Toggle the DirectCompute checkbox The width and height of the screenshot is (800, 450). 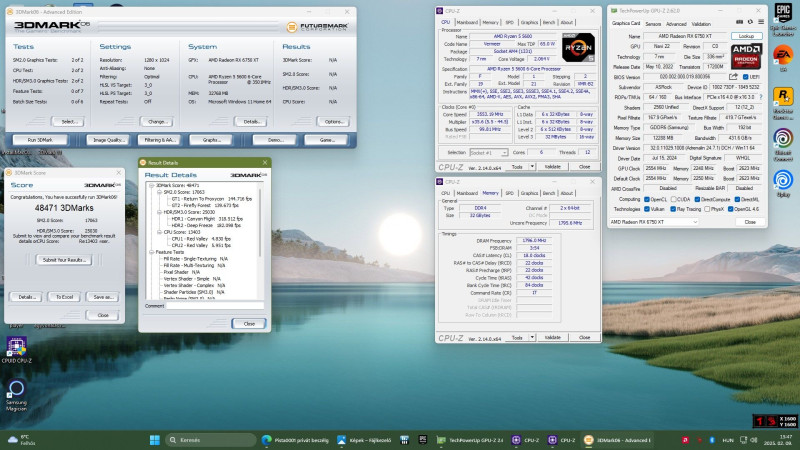(x=697, y=199)
